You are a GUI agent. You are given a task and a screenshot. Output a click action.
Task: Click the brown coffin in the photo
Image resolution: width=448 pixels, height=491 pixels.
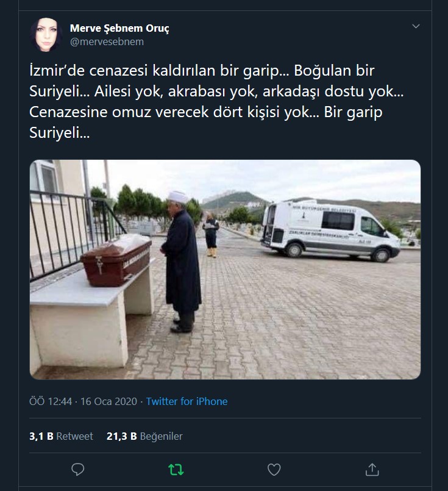[116, 260]
